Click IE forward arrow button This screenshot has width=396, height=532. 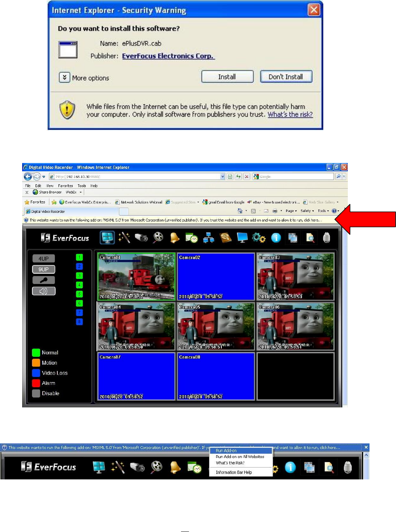37,176
